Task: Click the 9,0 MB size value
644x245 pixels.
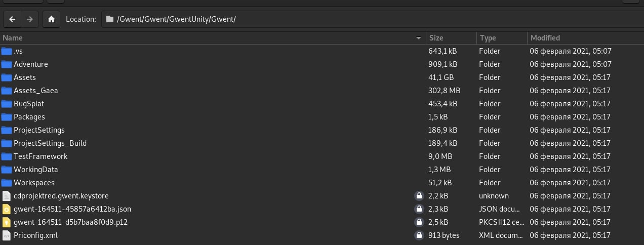Action: 440,156
